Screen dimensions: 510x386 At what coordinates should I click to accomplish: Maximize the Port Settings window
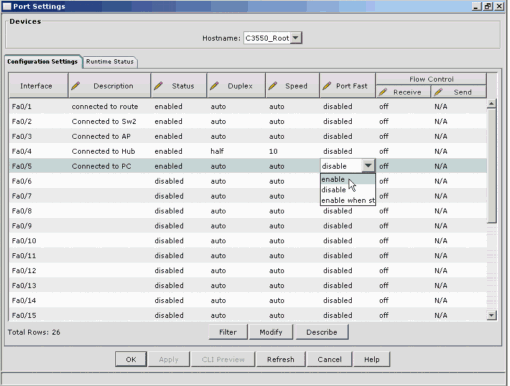[x=488, y=6]
